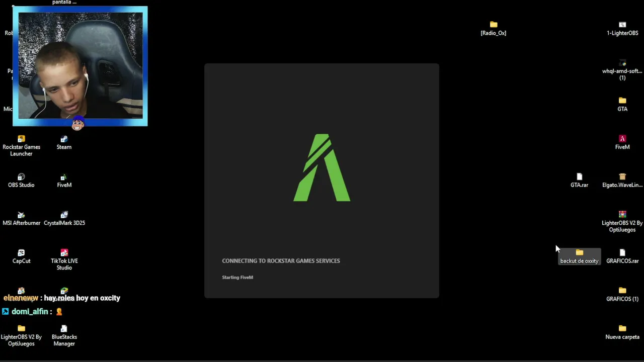Click the "CONNECTING TO ROCKSTAR GAMES SERVICES" status text

pyautogui.click(x=281, y=260)
